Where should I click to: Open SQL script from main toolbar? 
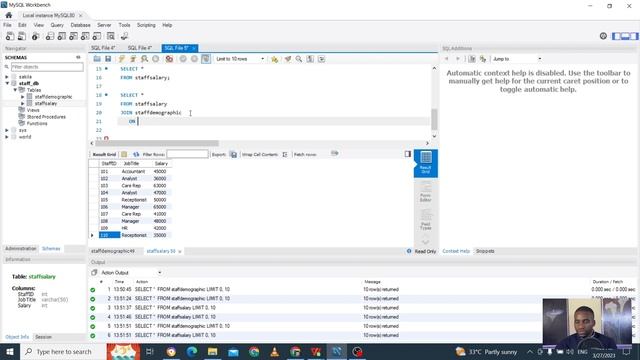(x=22, y=36)
